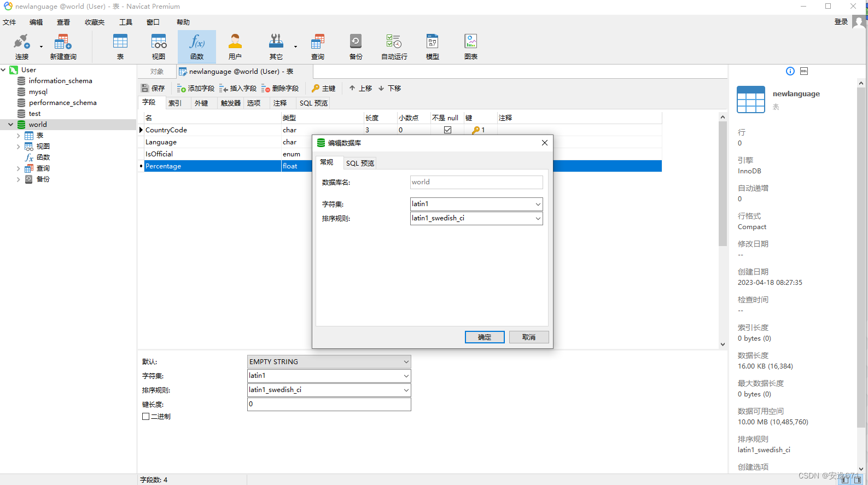Move field up with 上移

coord(360,88)
